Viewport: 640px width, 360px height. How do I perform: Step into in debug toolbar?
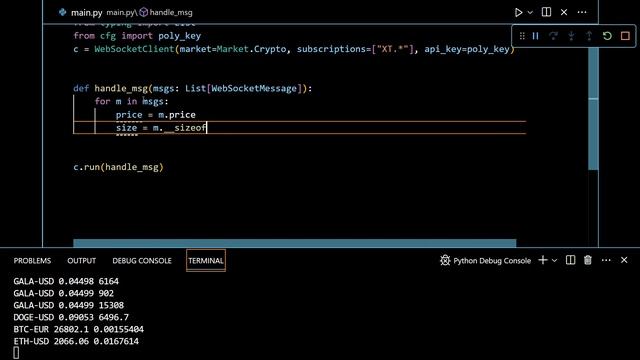click(571, 36)
